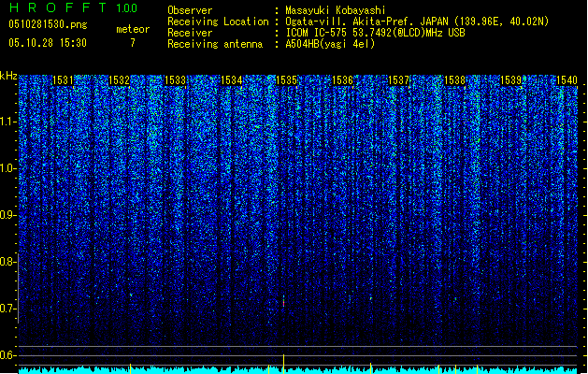Click the 'meteor' label

[x=133, y=29]
